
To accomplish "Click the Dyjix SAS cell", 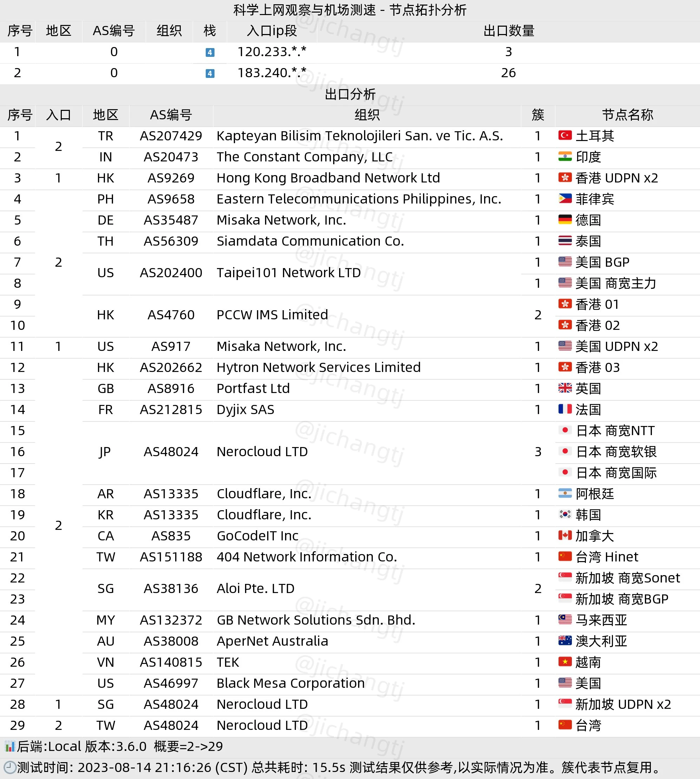I will coord(245,410).
